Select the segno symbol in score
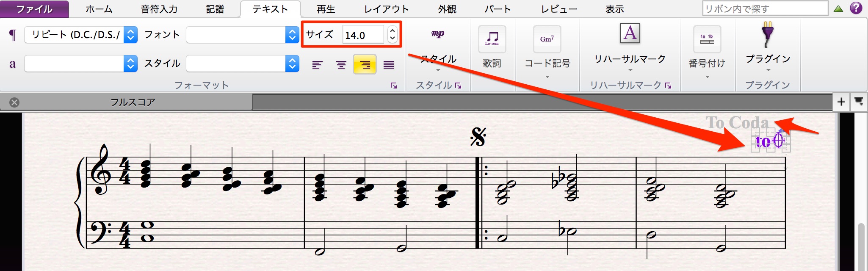The width and height of the screenshot is (868, 271). point(478,137)
